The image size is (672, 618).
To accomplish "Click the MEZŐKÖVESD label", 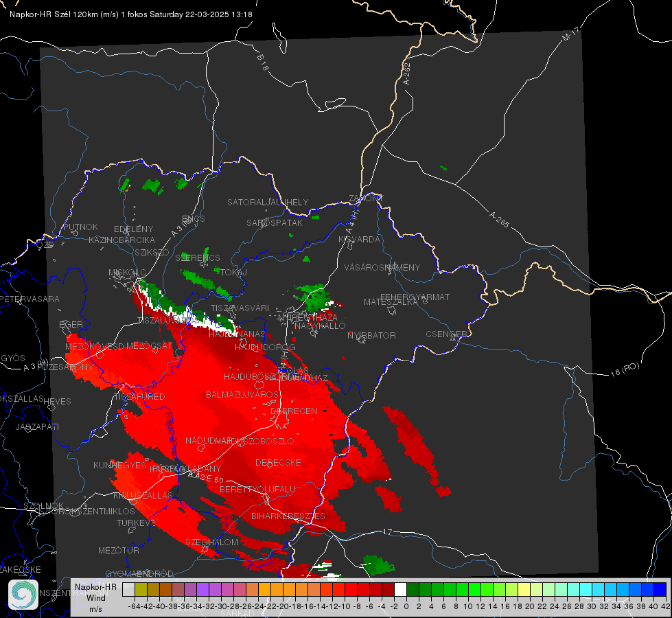I will click(95, 346).
